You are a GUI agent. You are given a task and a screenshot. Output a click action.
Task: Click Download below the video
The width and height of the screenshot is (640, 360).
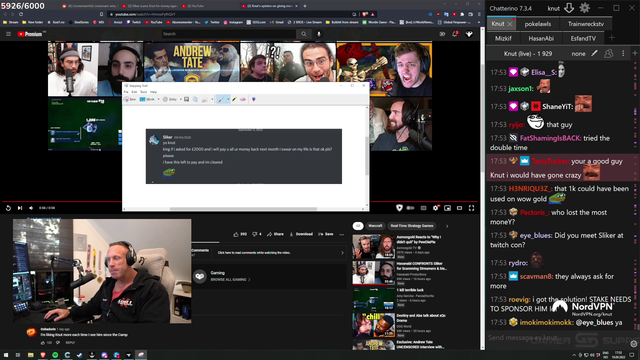[x=301, y=234]
